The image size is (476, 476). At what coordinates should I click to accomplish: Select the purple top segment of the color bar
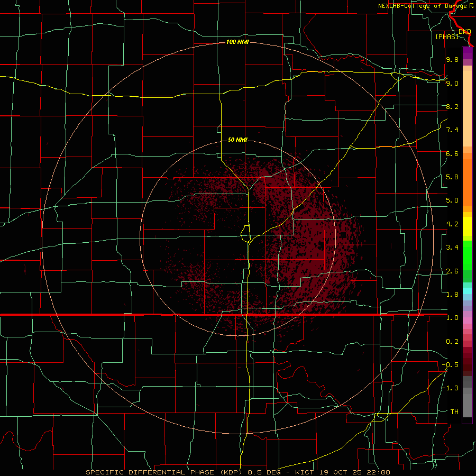pyautogui.click(x=467, y=53)
